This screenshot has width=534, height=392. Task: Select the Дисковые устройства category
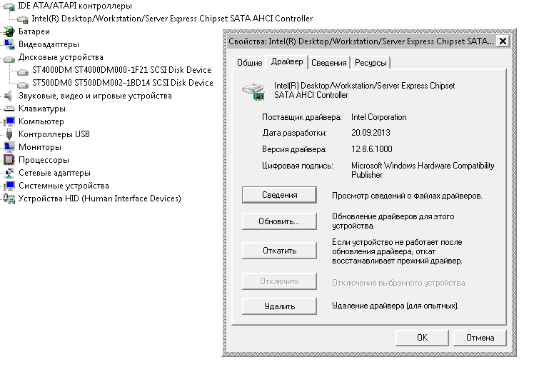(x=61, y=57)
